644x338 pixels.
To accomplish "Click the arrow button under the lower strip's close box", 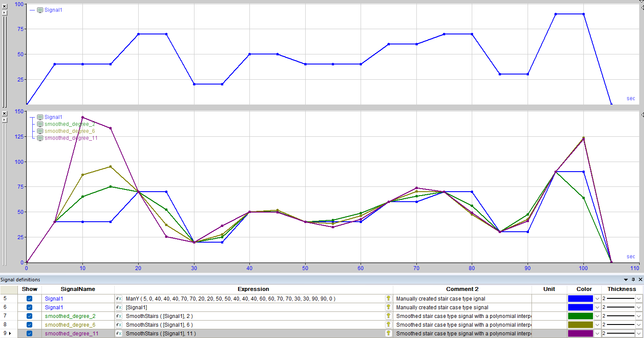I will 4,119.
